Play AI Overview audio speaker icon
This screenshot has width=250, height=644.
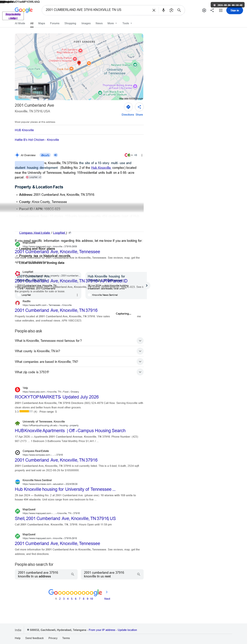tap(56, 155)
